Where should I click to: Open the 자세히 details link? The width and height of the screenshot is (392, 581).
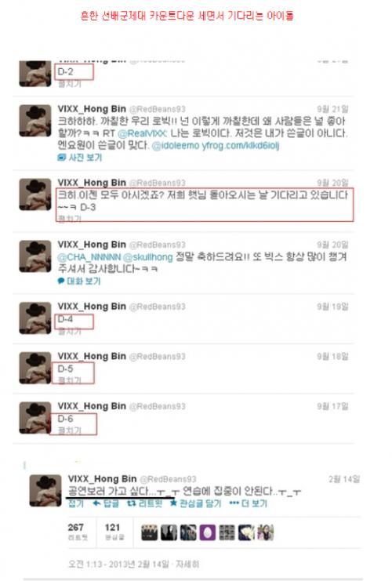pyautogui.click(x=187, y=564)
